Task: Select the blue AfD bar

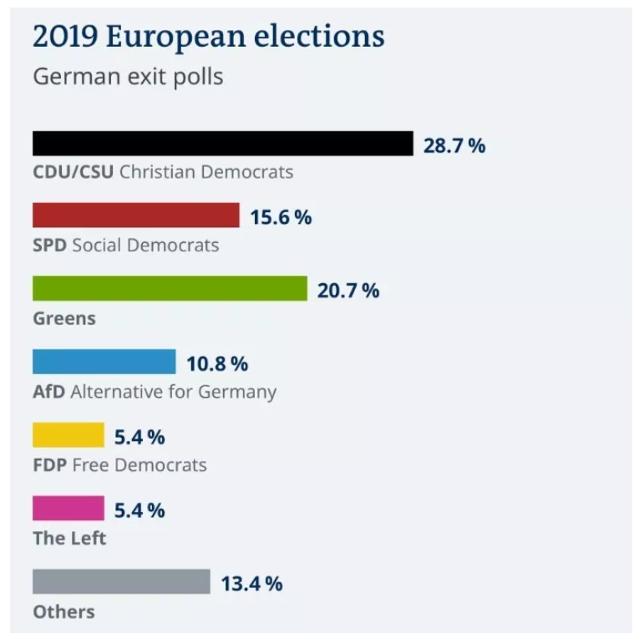Action: (x=104, y=362)
